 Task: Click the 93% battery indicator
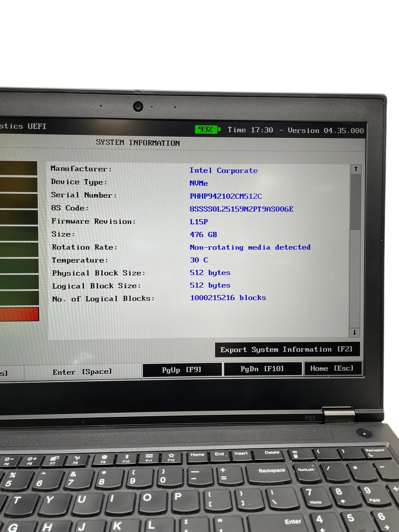coord(207,129)
